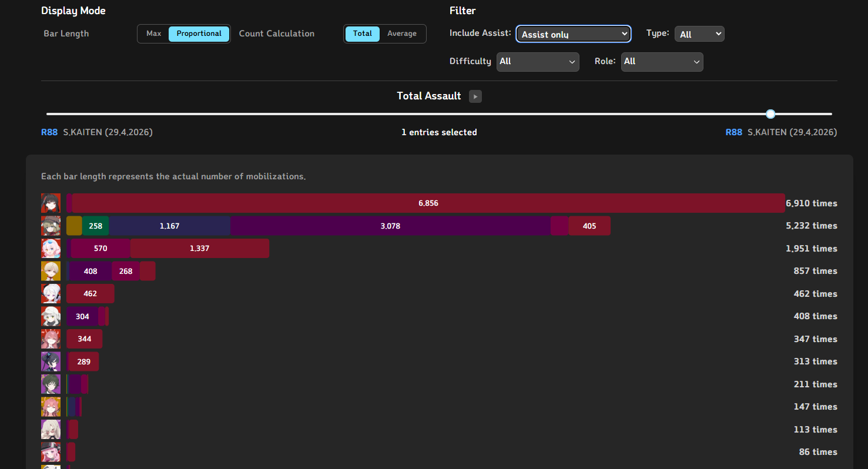Click the avatar for the 347 times row

pos(51,339)
